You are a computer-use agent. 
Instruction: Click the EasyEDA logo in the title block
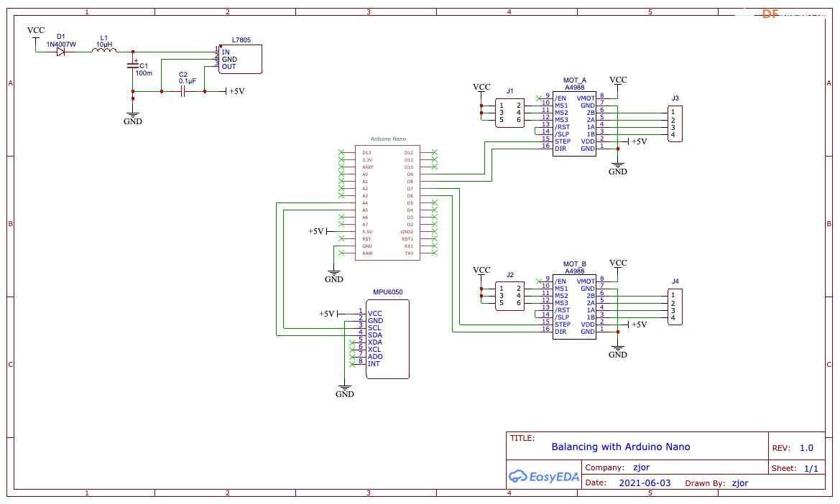[x=544, y=476]
